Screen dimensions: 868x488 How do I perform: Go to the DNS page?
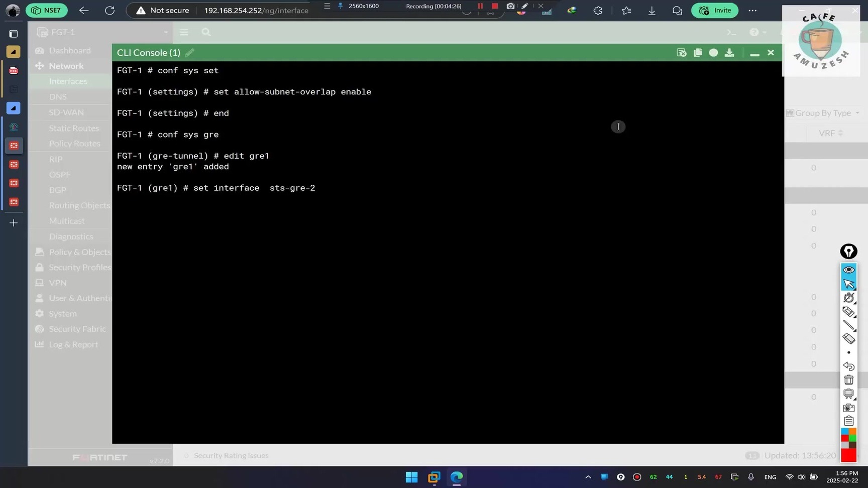coord(58,97)
